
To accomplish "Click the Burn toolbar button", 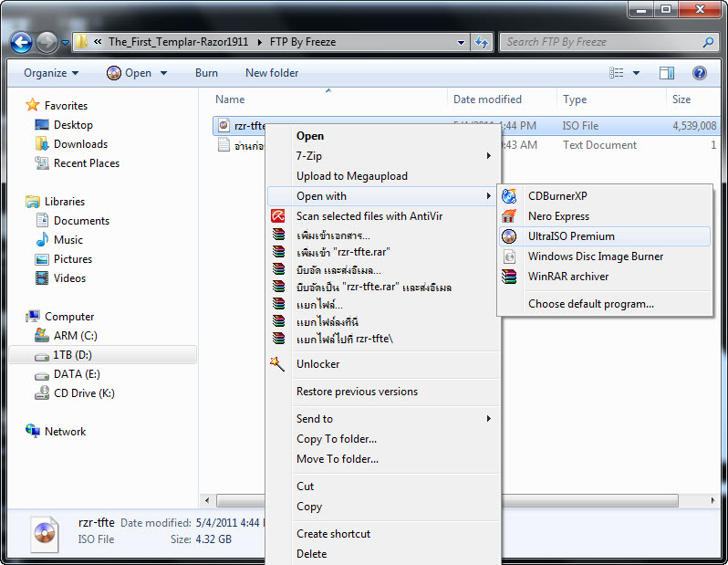I will pyautogui.click(x=206, y=73).
